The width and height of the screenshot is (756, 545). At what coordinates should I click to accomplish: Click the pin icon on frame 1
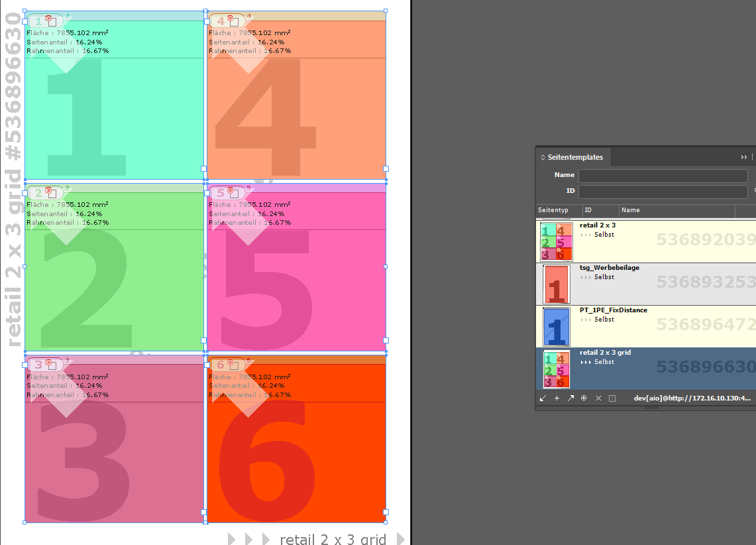pyautogui.click(x=48, y=21)
